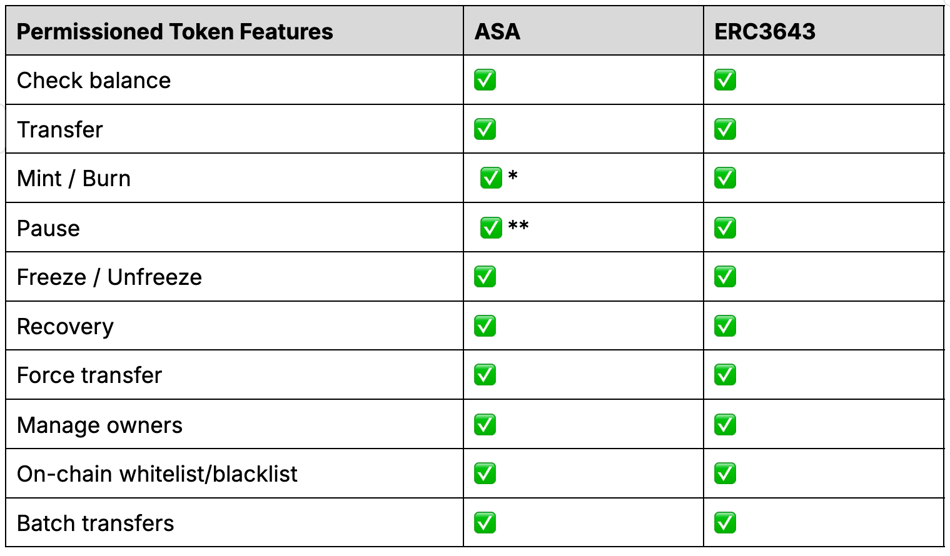The height and width of the screenshot is (556, 950).
Task: Click the ASA checkmark for Check balance
Action: [x=485, y=80]
